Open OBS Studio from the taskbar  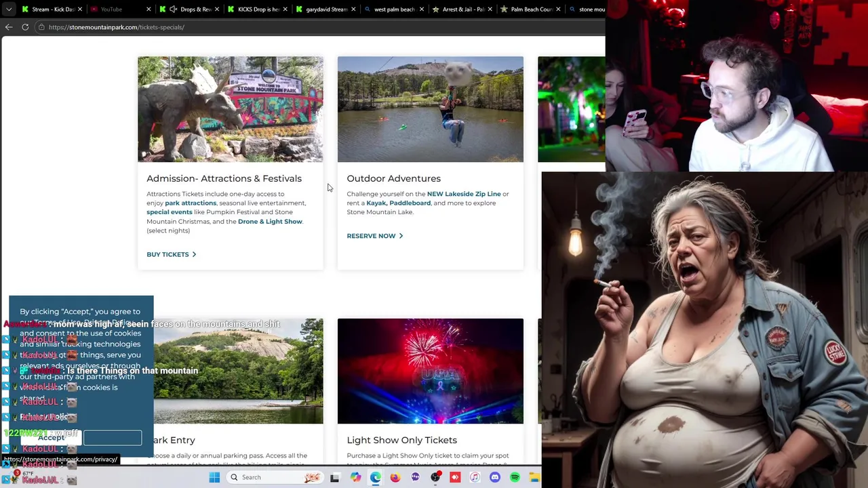point(435,477)
